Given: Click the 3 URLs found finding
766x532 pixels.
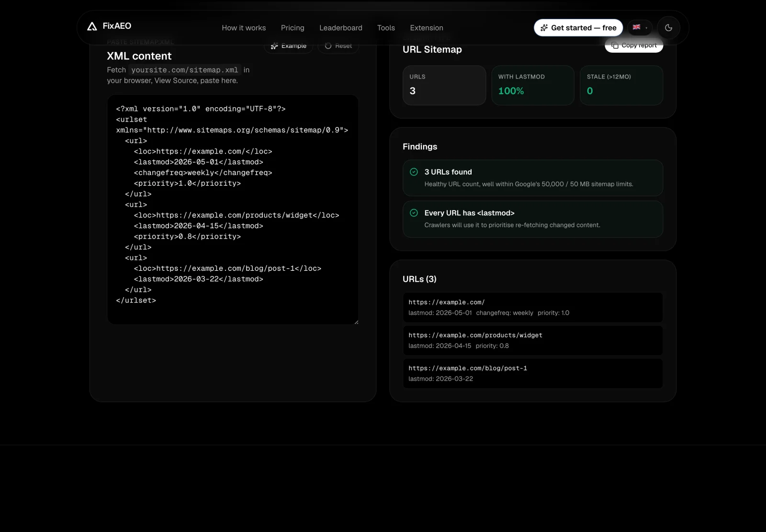Looking at the screenshot, I should tap(533, 178).
